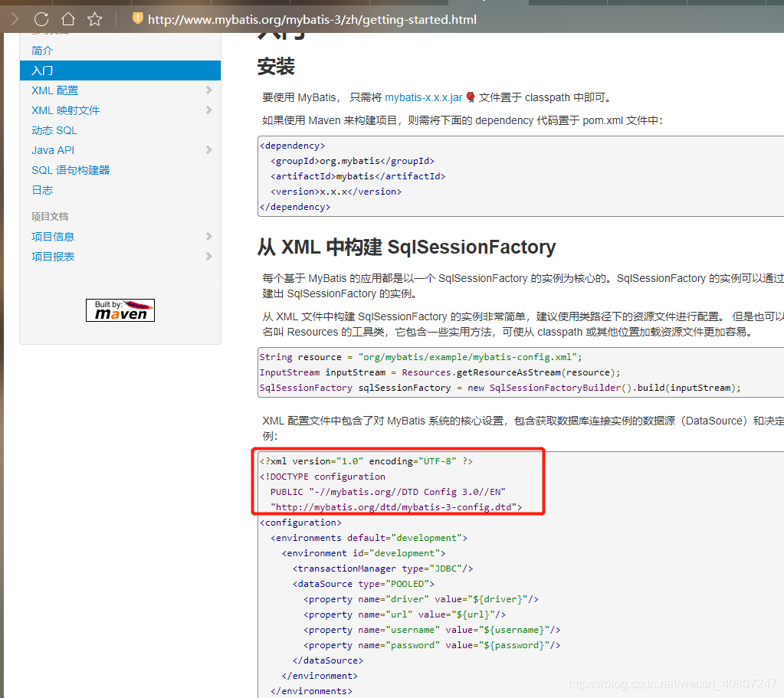Open the mybatis-x.x.x.jar download link
The image size is (784, 698).
[x=424, y=97]
